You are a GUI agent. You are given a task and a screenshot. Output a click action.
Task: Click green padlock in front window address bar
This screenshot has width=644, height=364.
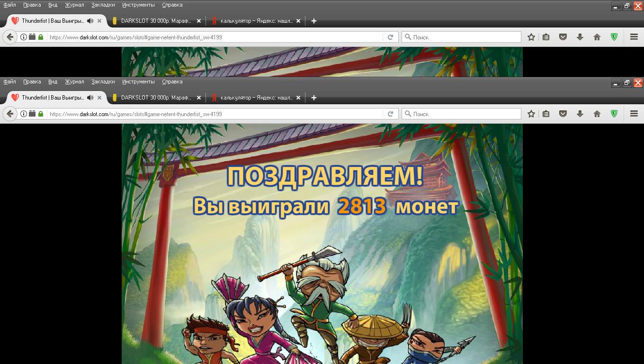(x=41, y=114)
